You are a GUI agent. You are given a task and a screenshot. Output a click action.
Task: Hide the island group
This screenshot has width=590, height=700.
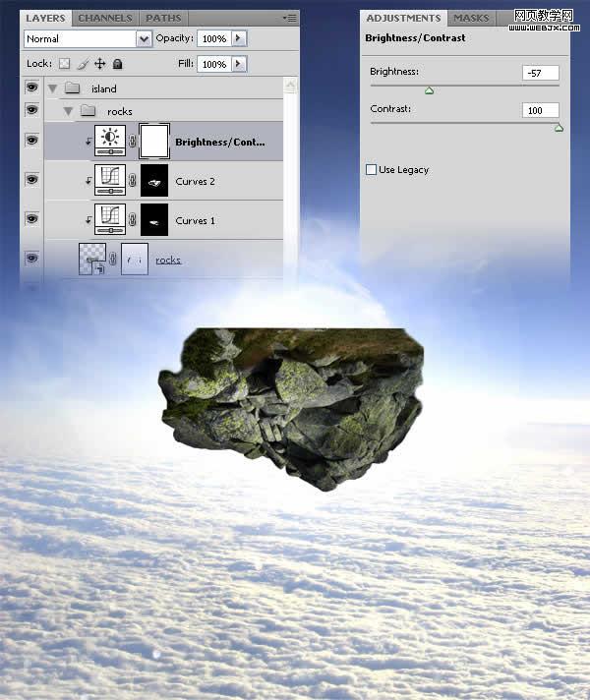pyautogui.click(x=31, y=87)
